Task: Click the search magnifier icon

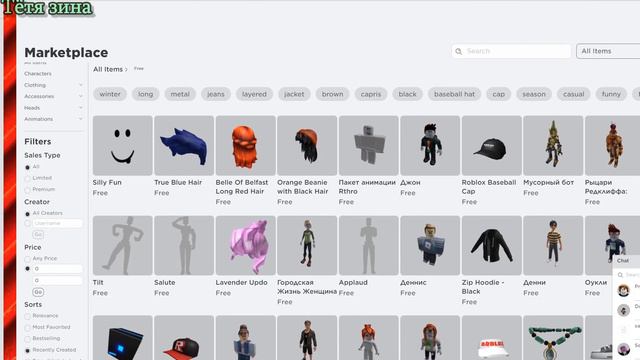Action: coord(459,51)
